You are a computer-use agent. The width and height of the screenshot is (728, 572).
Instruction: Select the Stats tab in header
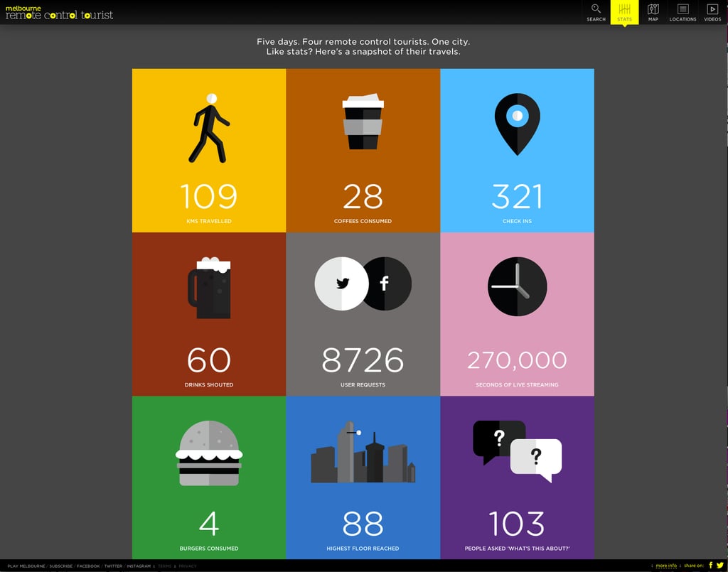pos(624,13)
